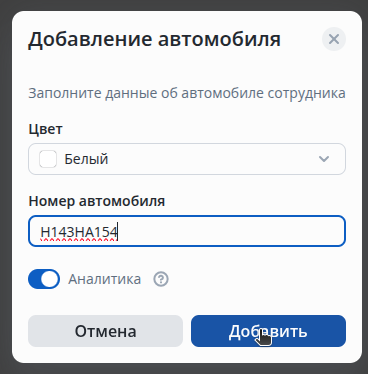Click the Аналитика help question mark icon
368x374 pixels.
(x=161, y=279)
